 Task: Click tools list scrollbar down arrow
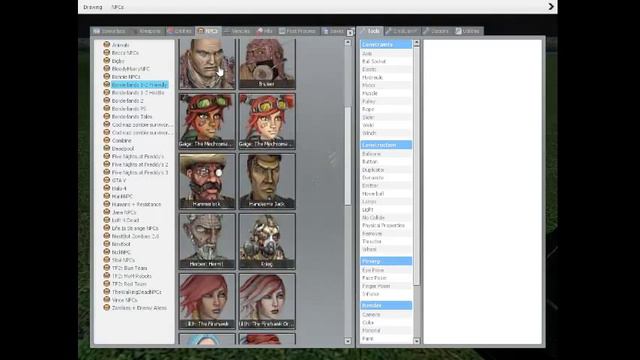(416, 341)
